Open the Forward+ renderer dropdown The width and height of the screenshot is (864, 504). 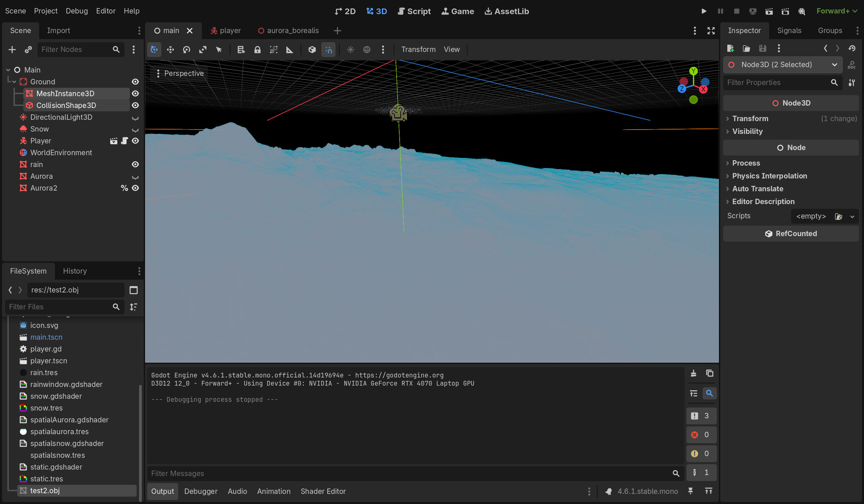pos(837,11)
